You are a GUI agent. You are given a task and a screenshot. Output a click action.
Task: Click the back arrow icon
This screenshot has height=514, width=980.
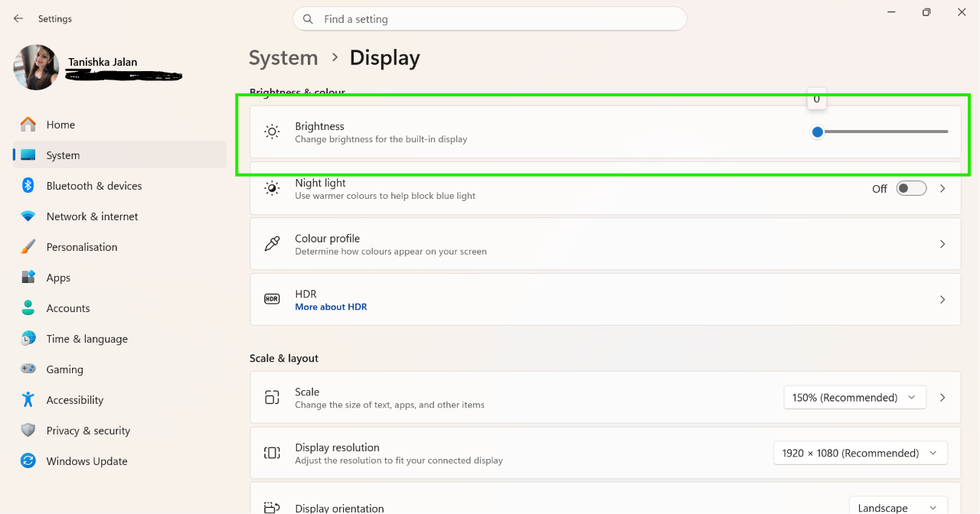tap(18, 18)
